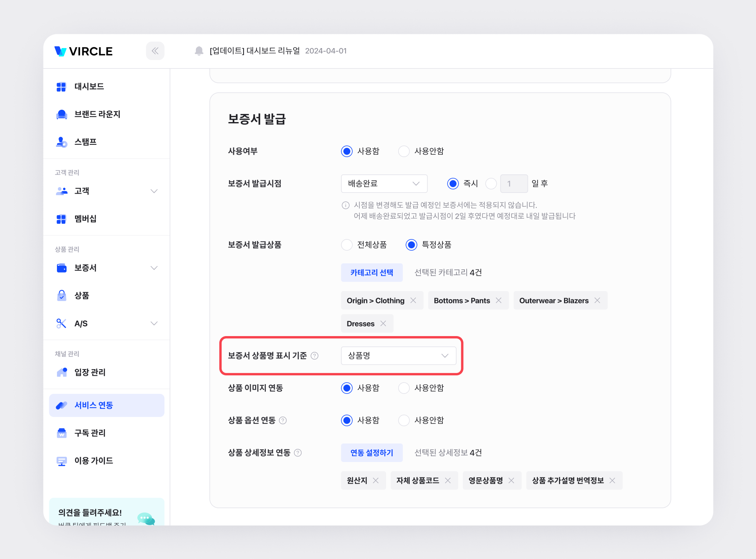The image size is (756, 559).
Task: Click the days-after number input field
Action: [514, 184]
